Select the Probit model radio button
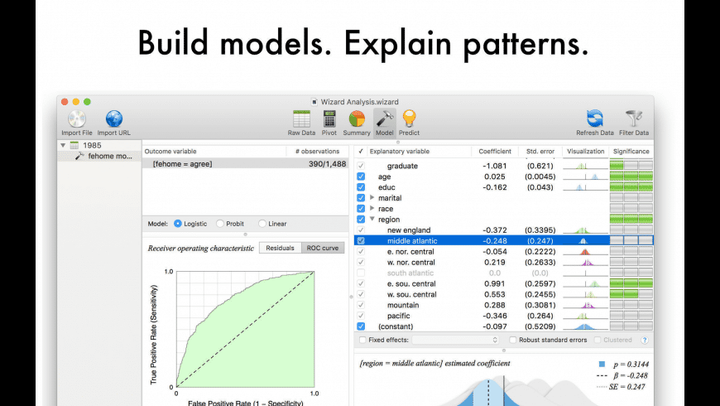The width and height of the screenshot is (720, 406). [x=220, y=224]
